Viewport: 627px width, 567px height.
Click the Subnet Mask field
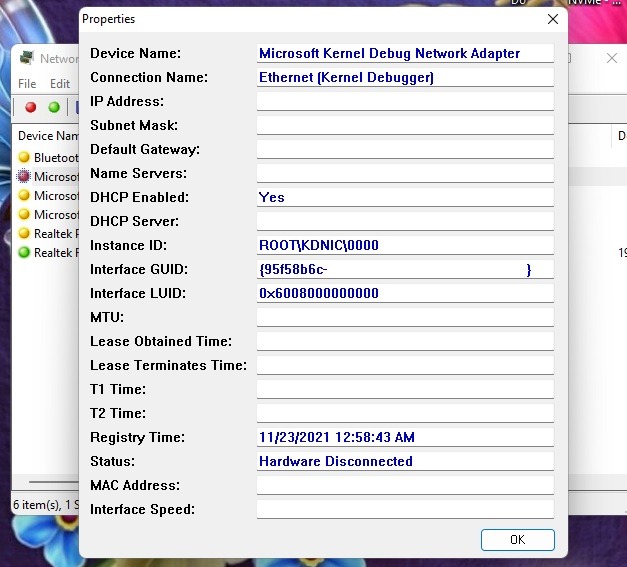pyautogui.click(x=405, y=126)
